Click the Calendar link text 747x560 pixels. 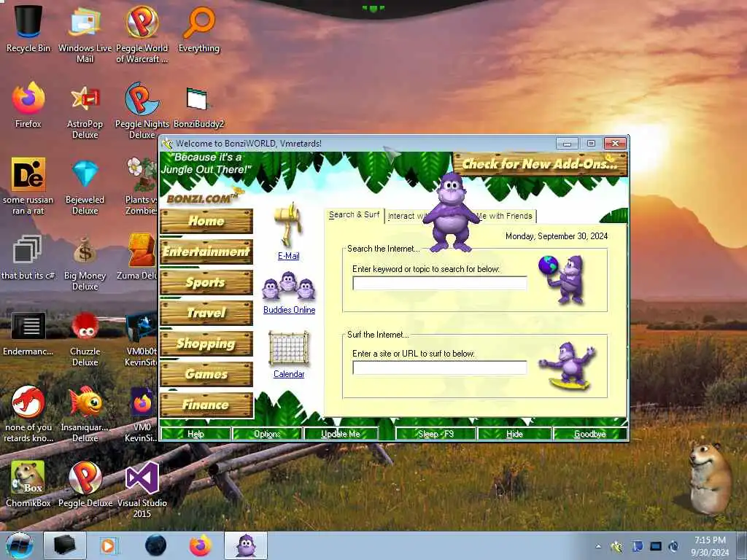click(289, 374)
